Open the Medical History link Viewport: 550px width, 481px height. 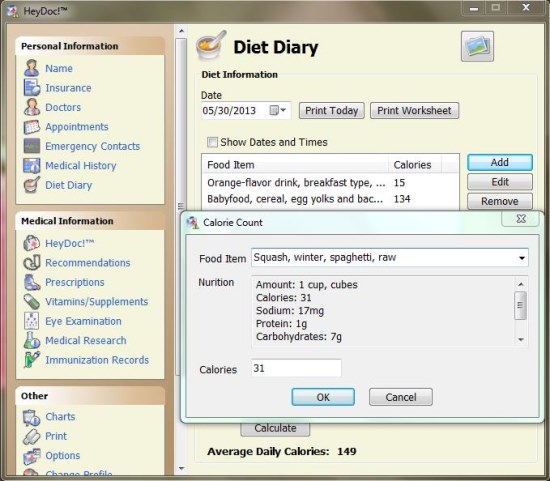coord(81,166)
